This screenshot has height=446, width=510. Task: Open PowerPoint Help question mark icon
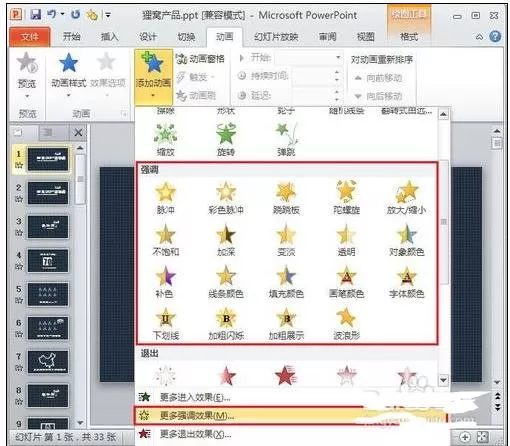click(x=495, y=36)
